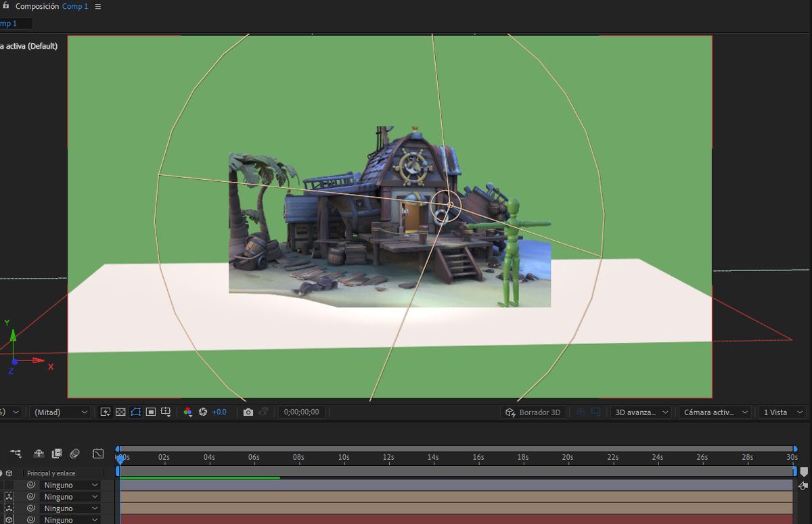The width and height of the screenshot is (812, 524).
Task: Toggle Borrador 3D draft mode
Action: (534, 412)
